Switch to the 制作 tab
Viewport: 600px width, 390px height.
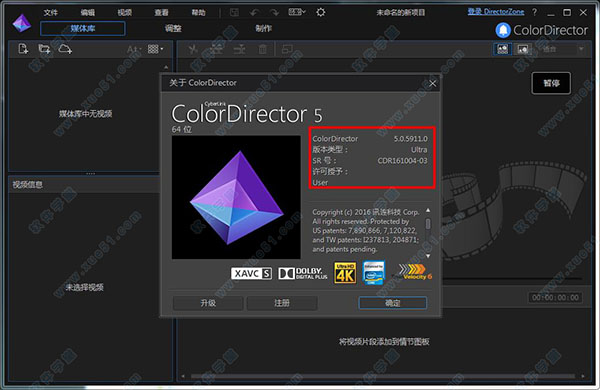click(263, 28)
